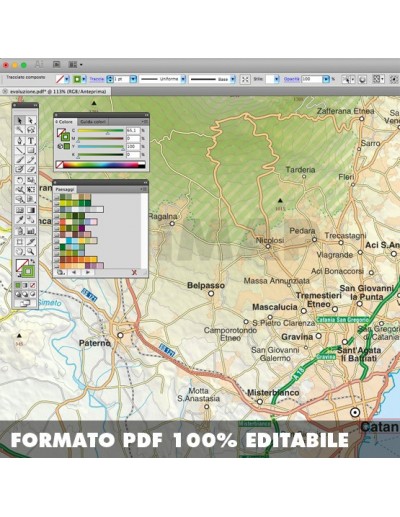Switch to the Colore tab

pos(65,122)
